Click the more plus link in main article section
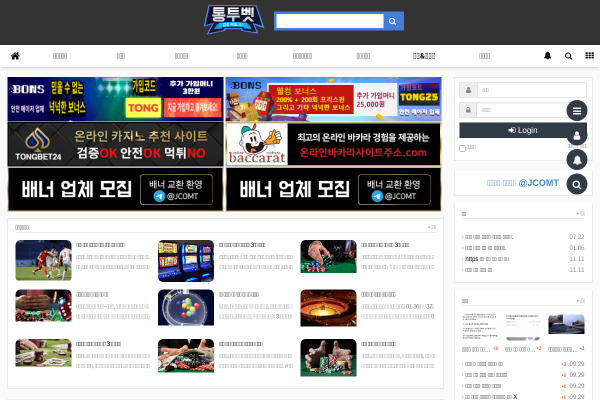 (432, 227)
